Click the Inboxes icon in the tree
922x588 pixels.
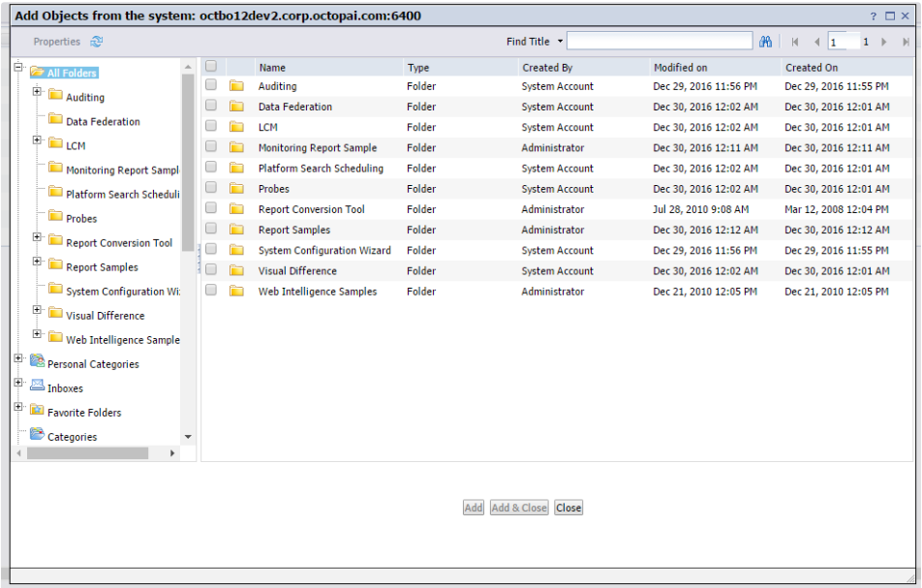click(x=37, y=385)
